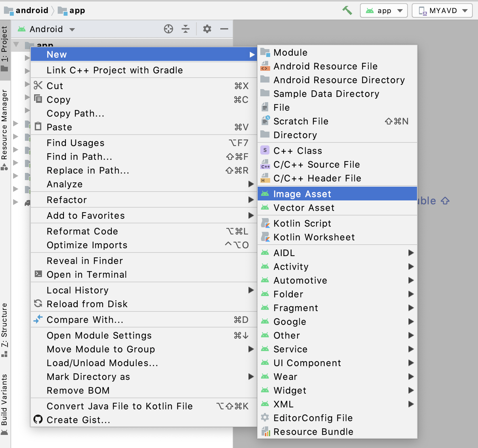
Task: Click the android folder in the breadcrumb
Action: click(x=26, y=10)
